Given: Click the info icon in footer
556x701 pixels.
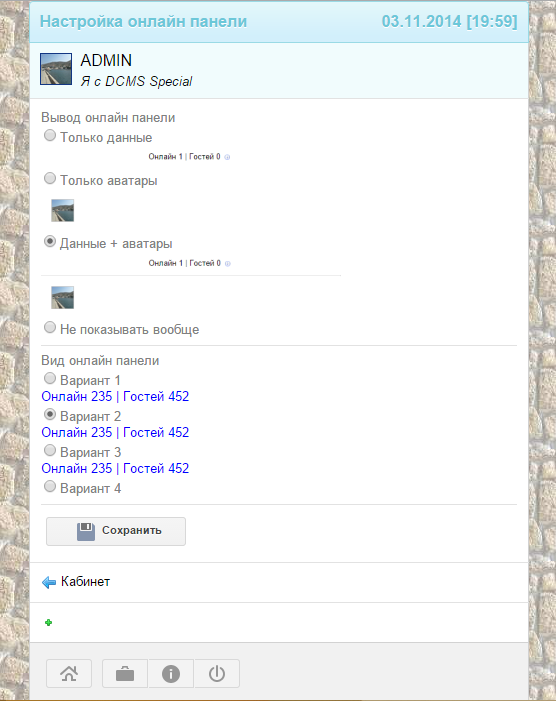Looking at the screenshot, I should click(x=171, y=673).
